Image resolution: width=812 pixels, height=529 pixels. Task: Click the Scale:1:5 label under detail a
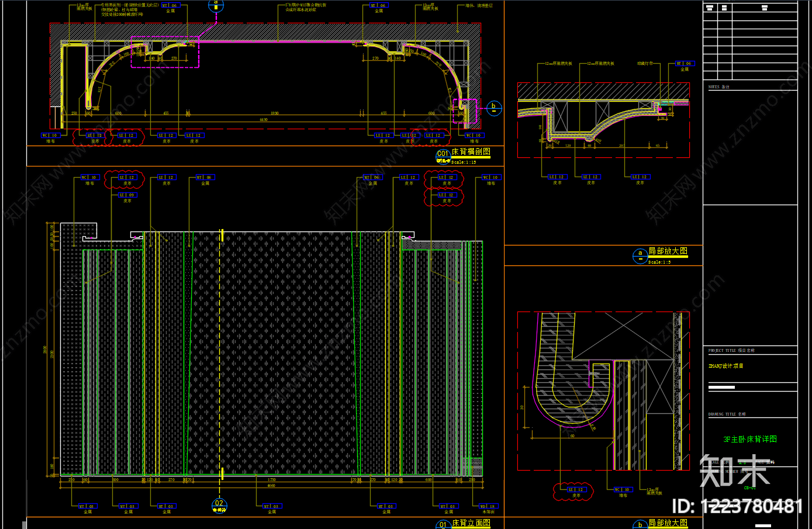click(659, 262)
